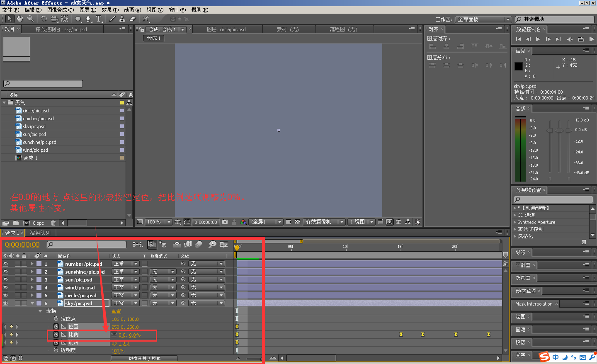This screenshot has width=597, height=364.
Task: Expand the number/pic.psd layer properties
Action: [x=32, y=264]
